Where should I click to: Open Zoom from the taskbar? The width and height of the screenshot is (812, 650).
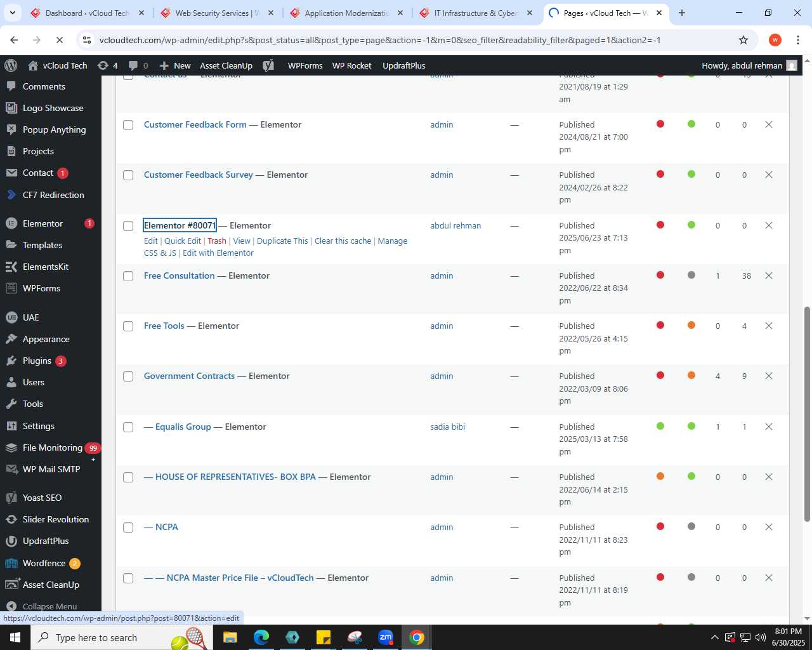pyautogui.click(x=386, y=637)
